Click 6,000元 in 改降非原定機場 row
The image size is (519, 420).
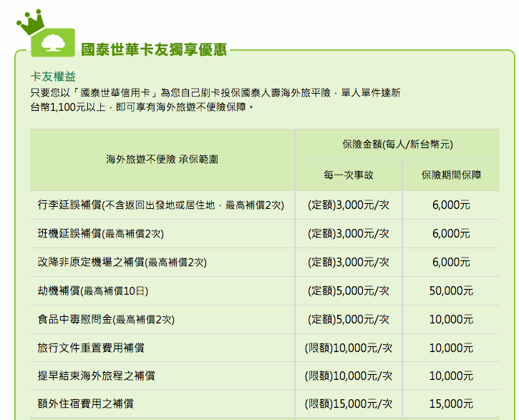451,263
